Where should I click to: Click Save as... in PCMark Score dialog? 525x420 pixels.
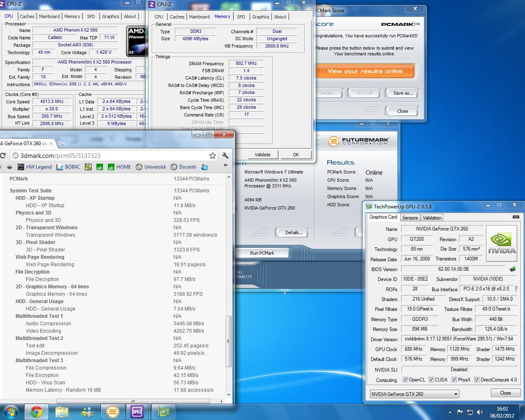pos(403,93)
